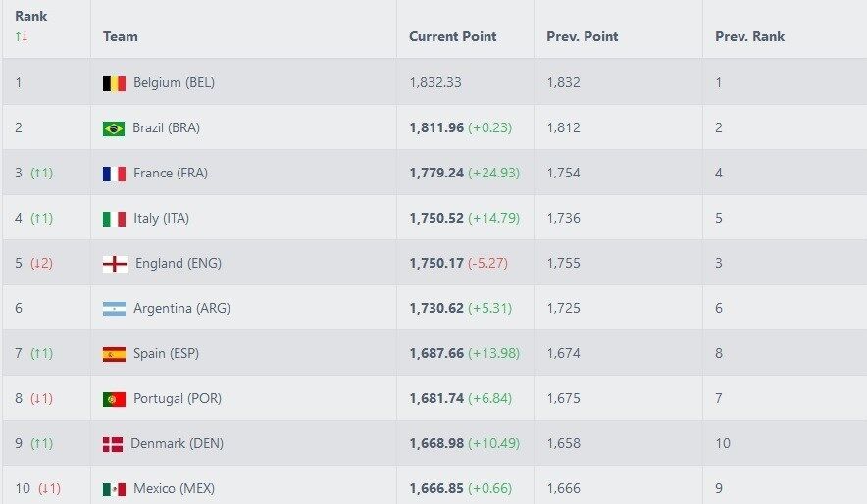The width and height of the screenshot is (867, 504).
Task: Click the Spain flag icon
Action: coord(114,354)
